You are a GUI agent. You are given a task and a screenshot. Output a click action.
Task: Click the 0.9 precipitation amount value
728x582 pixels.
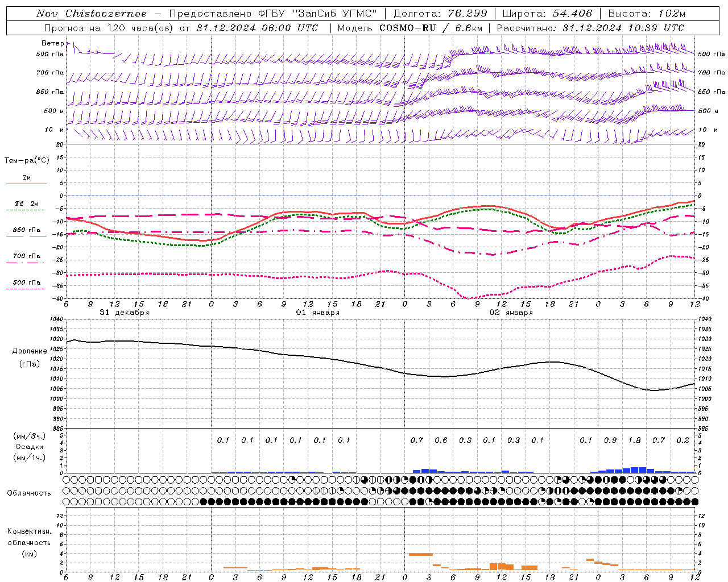pos(610,440)
